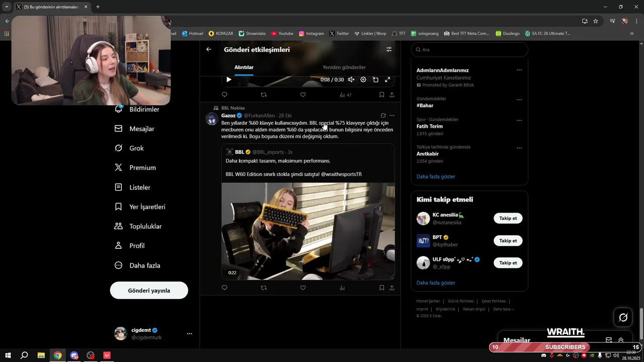644x362 pixels.
Task: Bookmark Gazoz's post
Action: click(382, 288)
